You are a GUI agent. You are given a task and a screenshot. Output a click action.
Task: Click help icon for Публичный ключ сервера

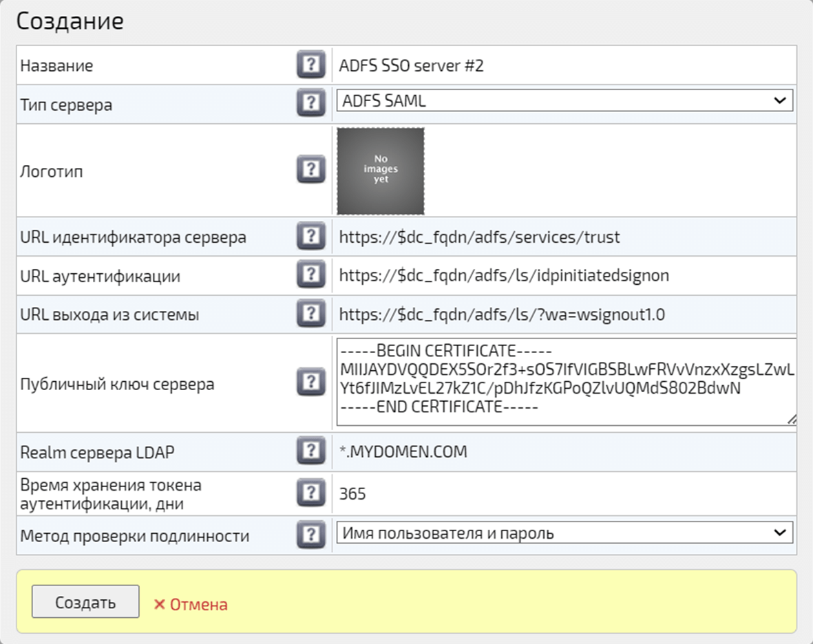(x=310, y=383)
